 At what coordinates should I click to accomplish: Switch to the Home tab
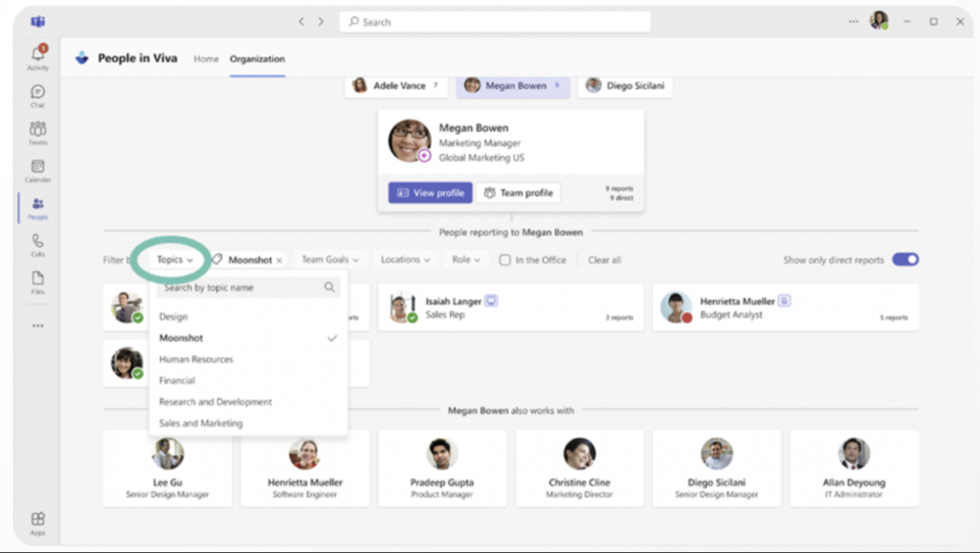coord(206,58)
